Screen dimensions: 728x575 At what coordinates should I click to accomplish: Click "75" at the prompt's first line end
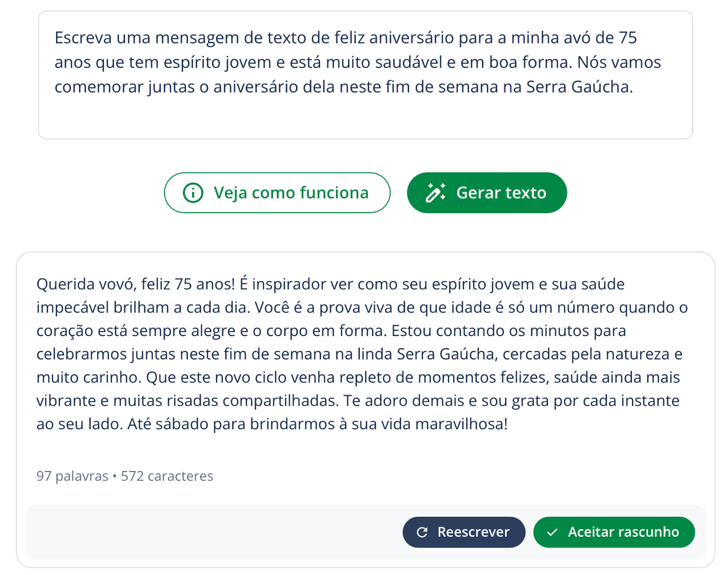(627, 38)
